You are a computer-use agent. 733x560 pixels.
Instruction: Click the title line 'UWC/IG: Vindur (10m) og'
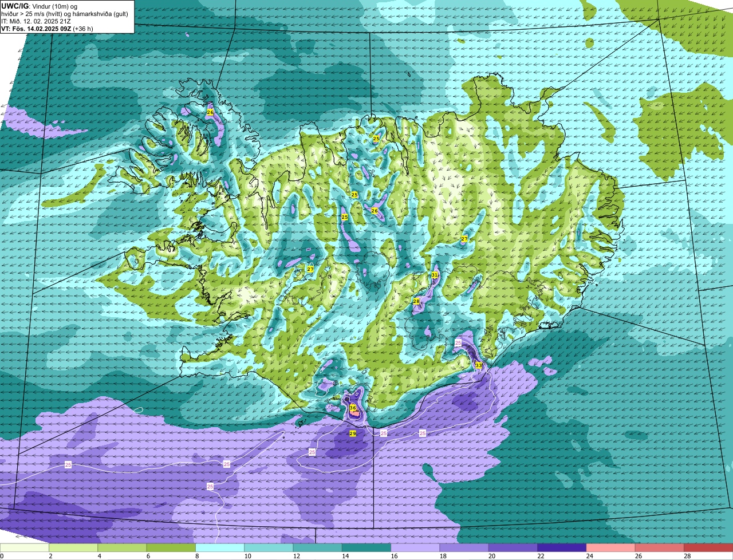(38, 6)
